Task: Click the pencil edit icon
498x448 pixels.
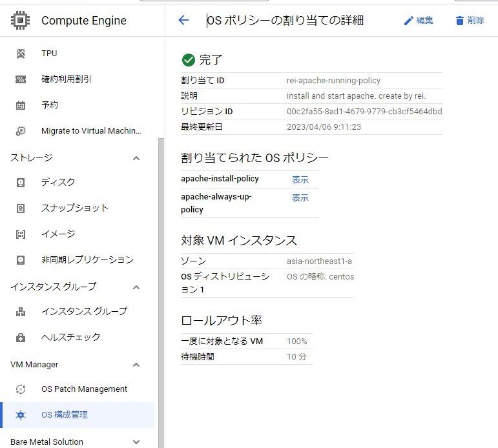Action: click(x=408, y=21)
